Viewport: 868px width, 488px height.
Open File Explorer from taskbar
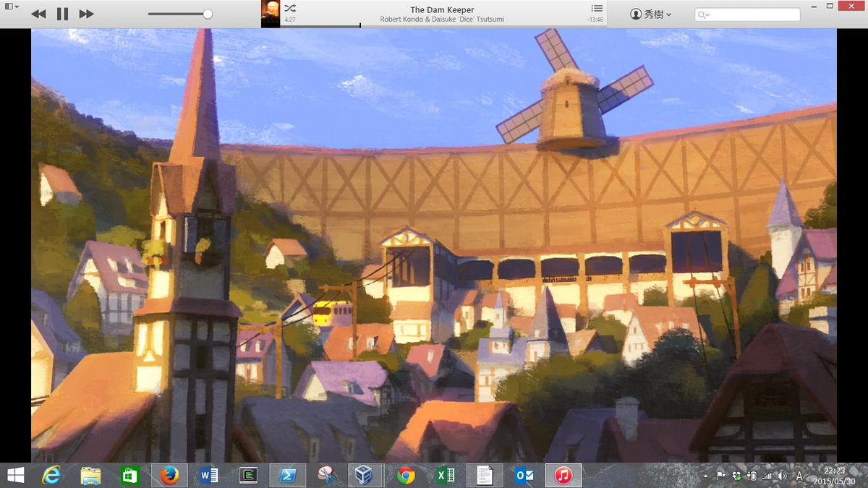click(x=90, y=475)
